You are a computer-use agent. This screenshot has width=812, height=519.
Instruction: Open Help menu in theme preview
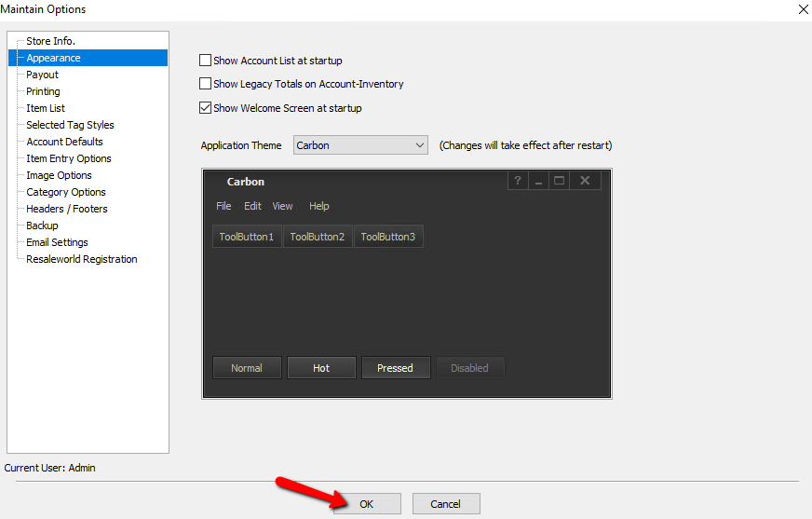click(x=319, y=206)
